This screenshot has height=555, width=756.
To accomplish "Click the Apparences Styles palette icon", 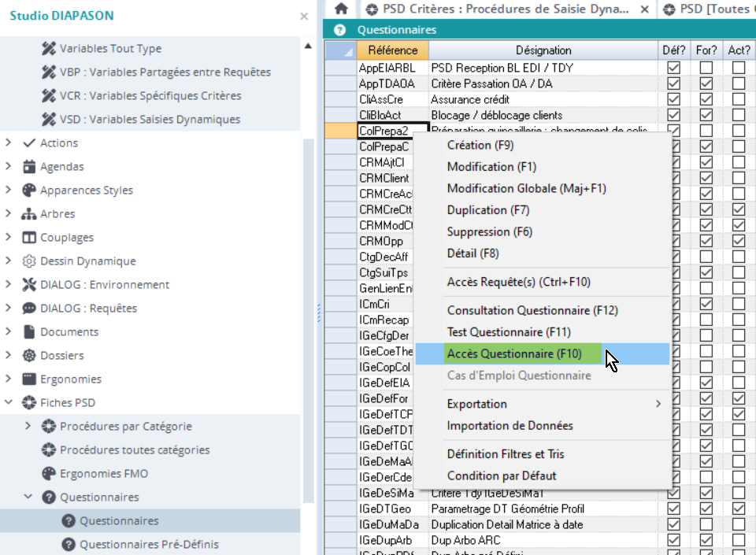I will pyautogui.click(x=29, y=191).
